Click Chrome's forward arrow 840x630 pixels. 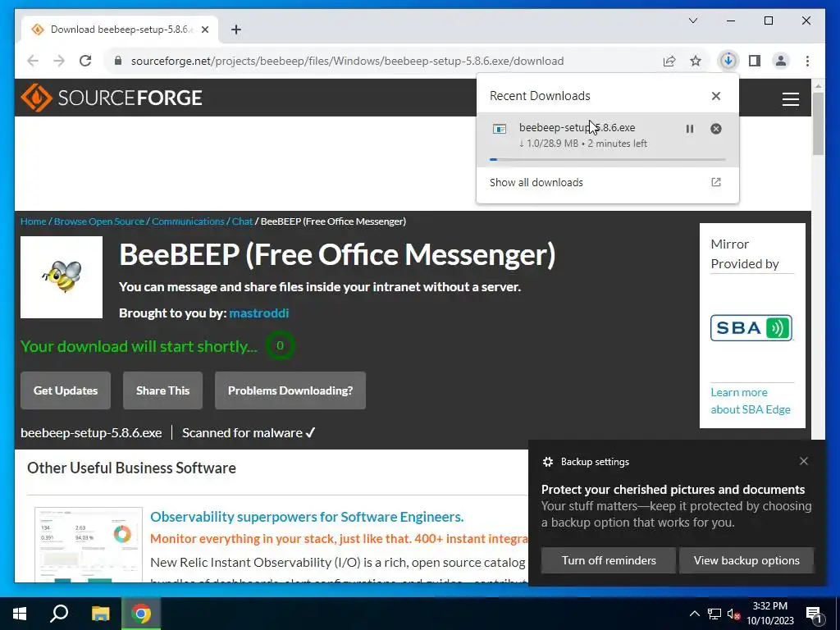tap(59, 61)
